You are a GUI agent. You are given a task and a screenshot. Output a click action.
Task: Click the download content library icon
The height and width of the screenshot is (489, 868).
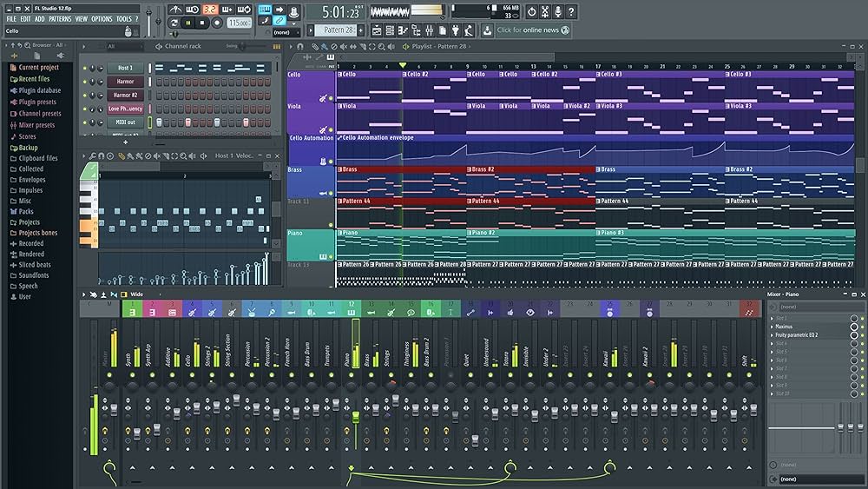coord(487,30)
